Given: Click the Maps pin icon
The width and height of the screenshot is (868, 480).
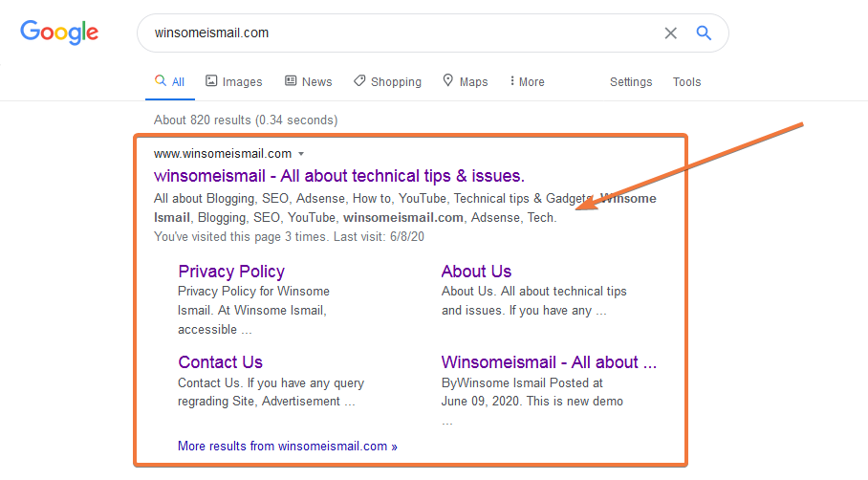Looking at the screenshot, I should coord(447,81).
